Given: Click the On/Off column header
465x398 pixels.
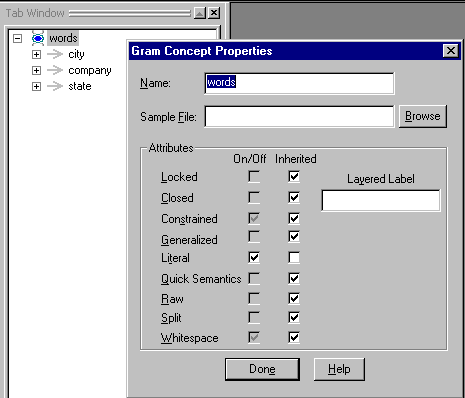Looking at the screenshot, I should tap(250, 159).
